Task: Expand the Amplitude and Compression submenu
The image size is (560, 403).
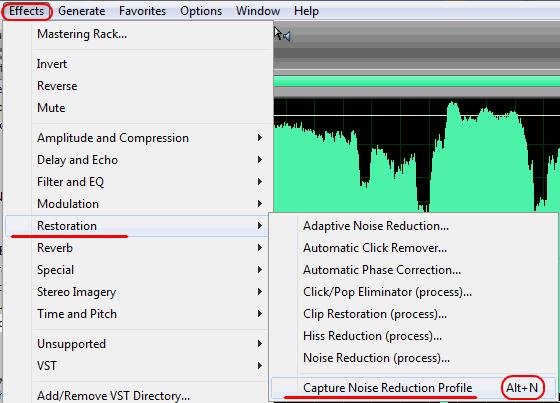Action: [x=136, y=138]
